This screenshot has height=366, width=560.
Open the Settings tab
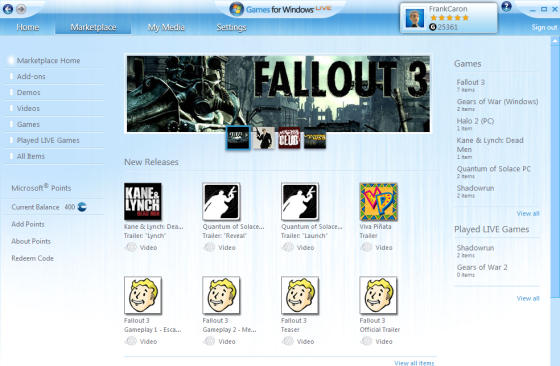coord(231,27)
